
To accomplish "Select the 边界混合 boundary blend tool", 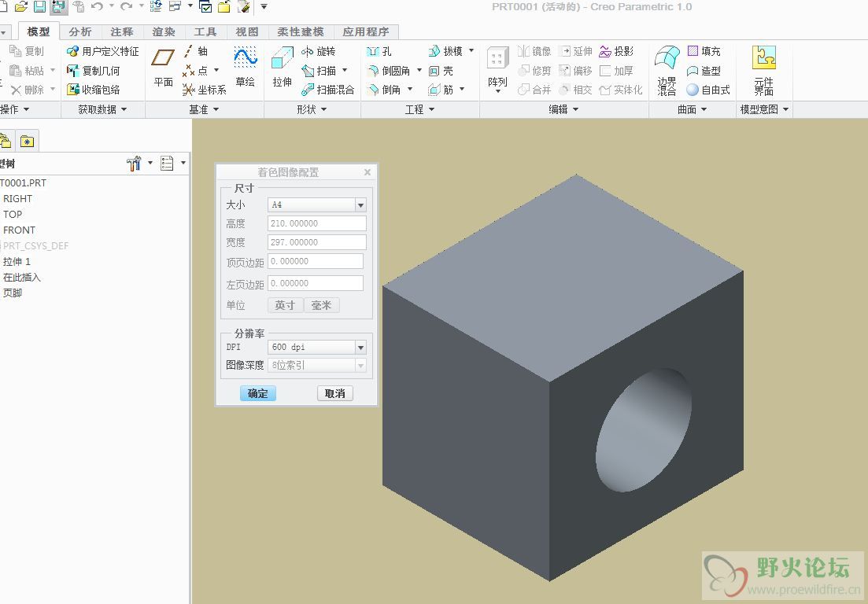I will (667, 71).
